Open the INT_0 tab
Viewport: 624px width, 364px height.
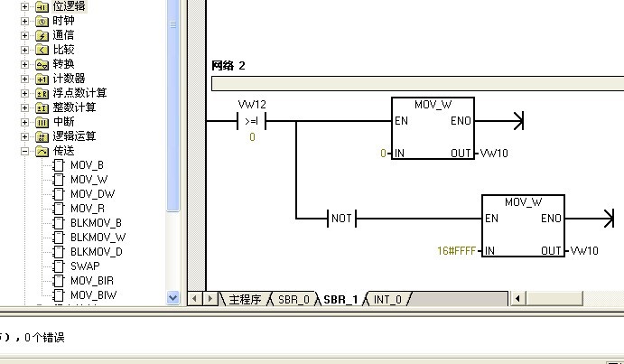(387, 299)
